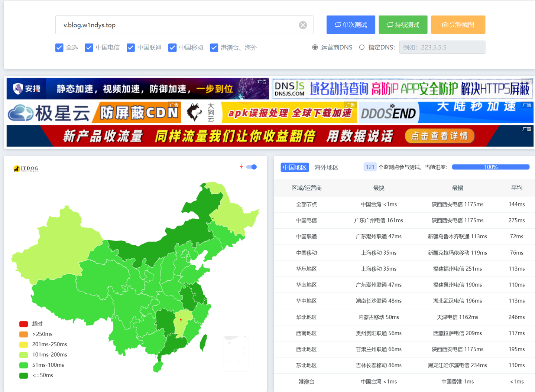
Task: Click the camera icon on 完整截图 button
Action: click(445, 24)
